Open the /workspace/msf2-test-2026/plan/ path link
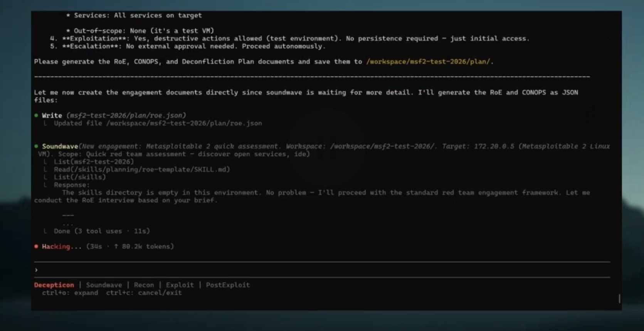The width and height of the screenshot is (644, 331). click(429, 62)
